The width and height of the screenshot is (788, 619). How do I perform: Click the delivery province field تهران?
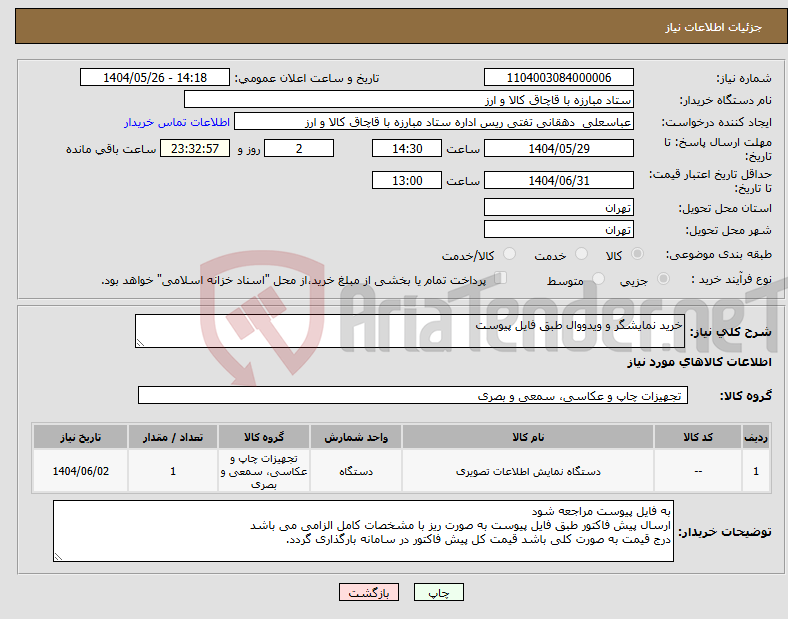(558, 207)
